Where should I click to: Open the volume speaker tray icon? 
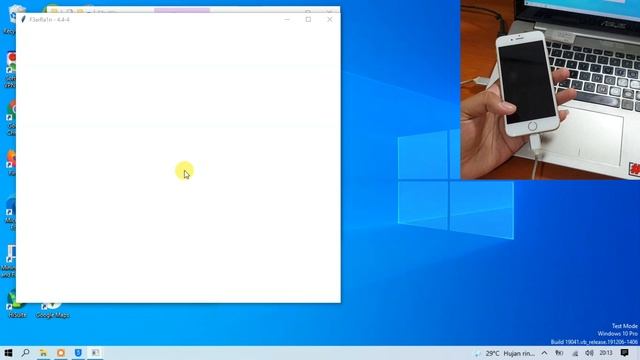pyautogui.click(x=589, y=353)
